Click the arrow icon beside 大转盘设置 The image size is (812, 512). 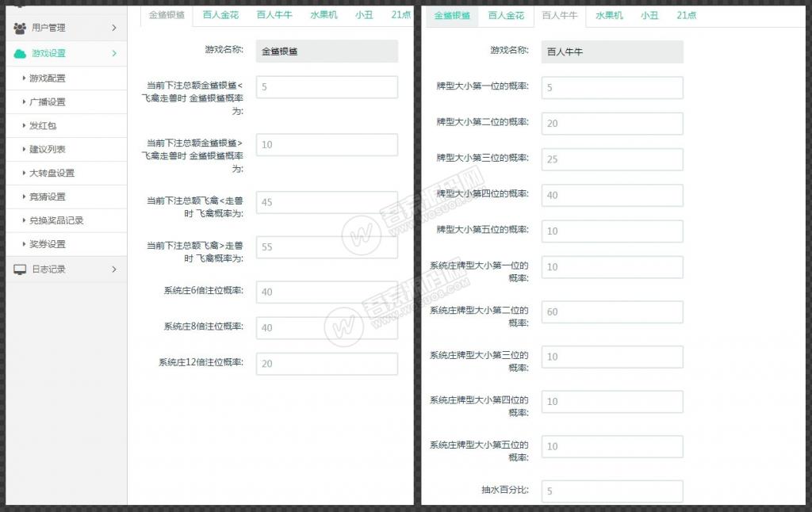(x=25, y=173)
